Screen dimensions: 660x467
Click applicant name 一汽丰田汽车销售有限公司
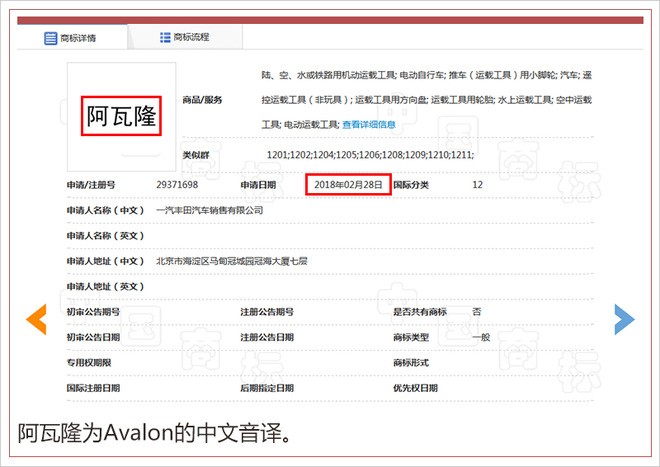[x=210, y=211]
